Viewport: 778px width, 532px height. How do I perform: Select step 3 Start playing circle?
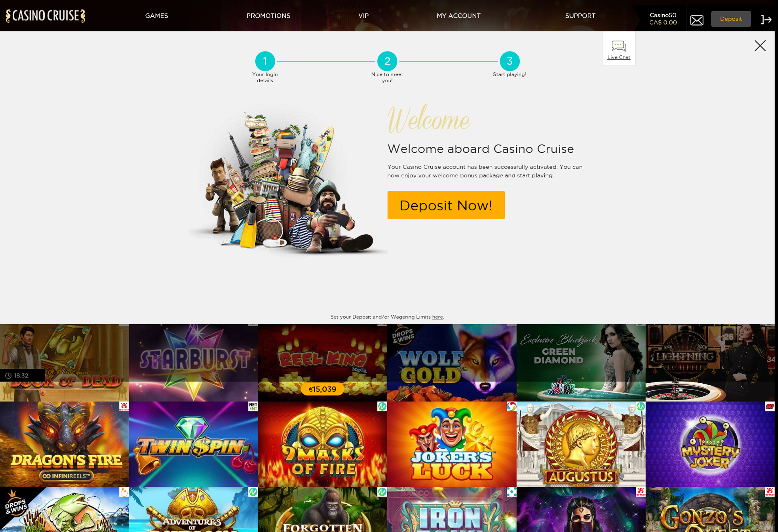(x=509, y=61)
